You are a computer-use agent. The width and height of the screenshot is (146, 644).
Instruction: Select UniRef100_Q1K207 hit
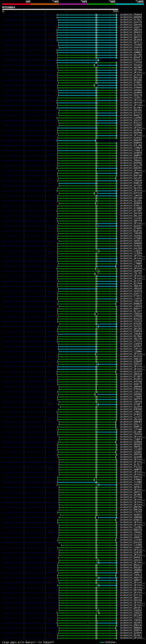(131, 120)
